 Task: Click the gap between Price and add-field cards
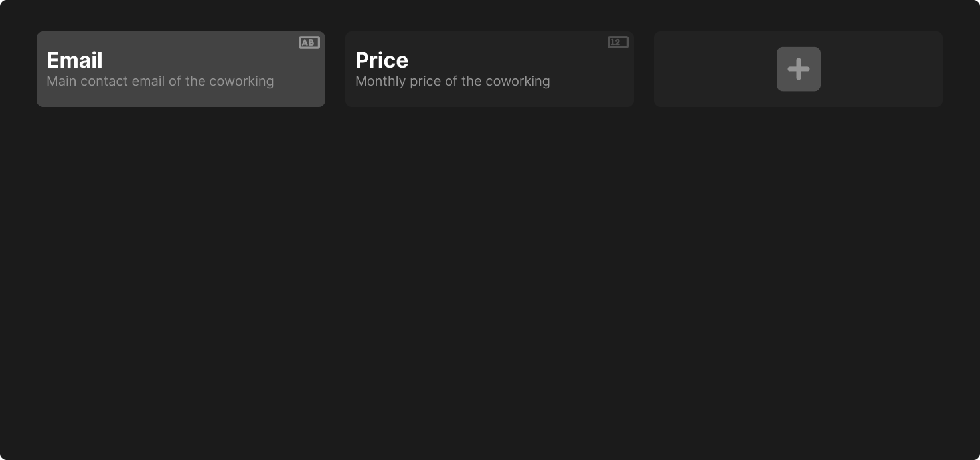(644, 69)
